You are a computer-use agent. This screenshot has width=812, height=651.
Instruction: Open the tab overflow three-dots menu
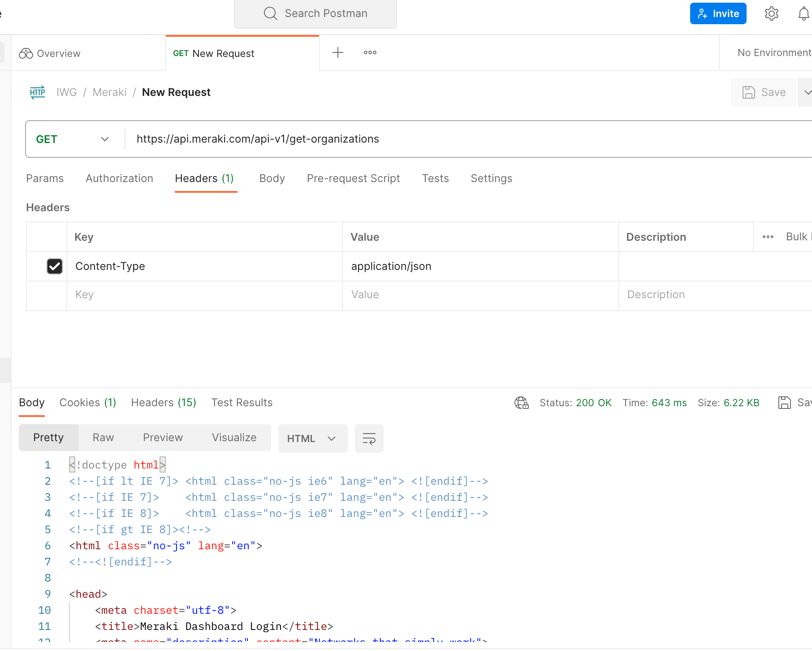[370, 53]
